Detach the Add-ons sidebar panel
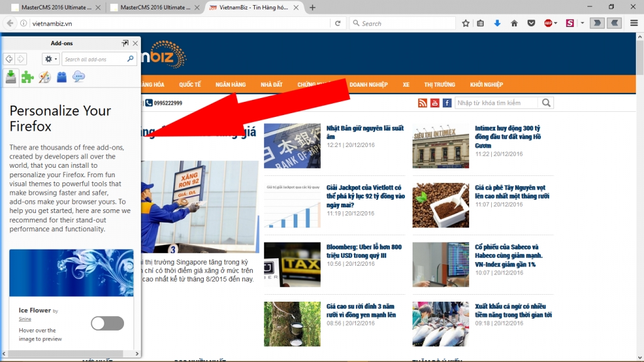This screenshot has width=644, height=362. coord(125,43)
